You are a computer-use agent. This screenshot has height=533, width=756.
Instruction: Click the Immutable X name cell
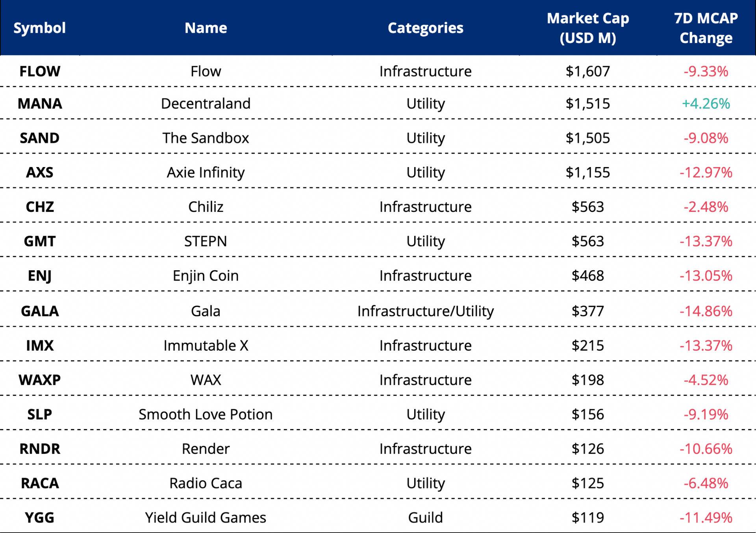pyautogui.click(x=206, y=345)
